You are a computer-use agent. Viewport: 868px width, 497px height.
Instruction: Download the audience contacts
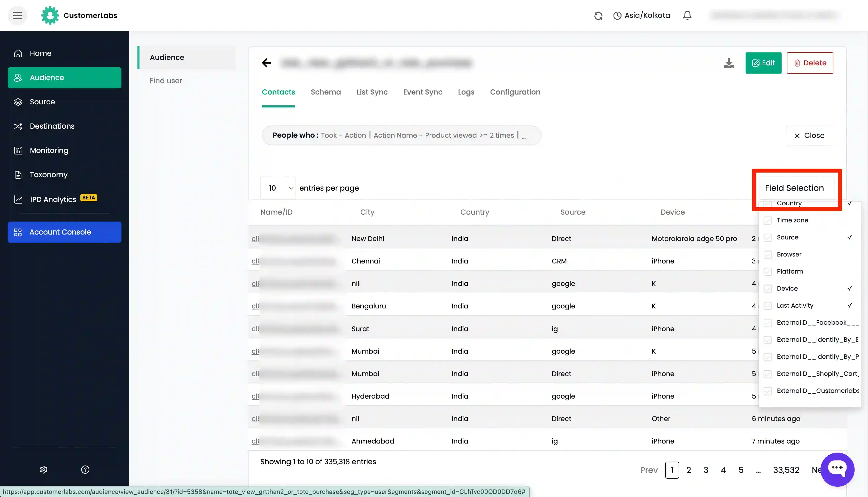[x=729, y=63]
